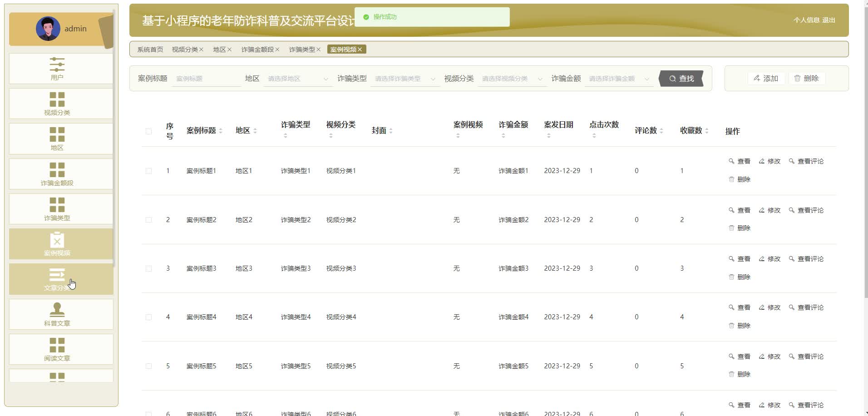Sort by 案发日期 column arrows

549,136
